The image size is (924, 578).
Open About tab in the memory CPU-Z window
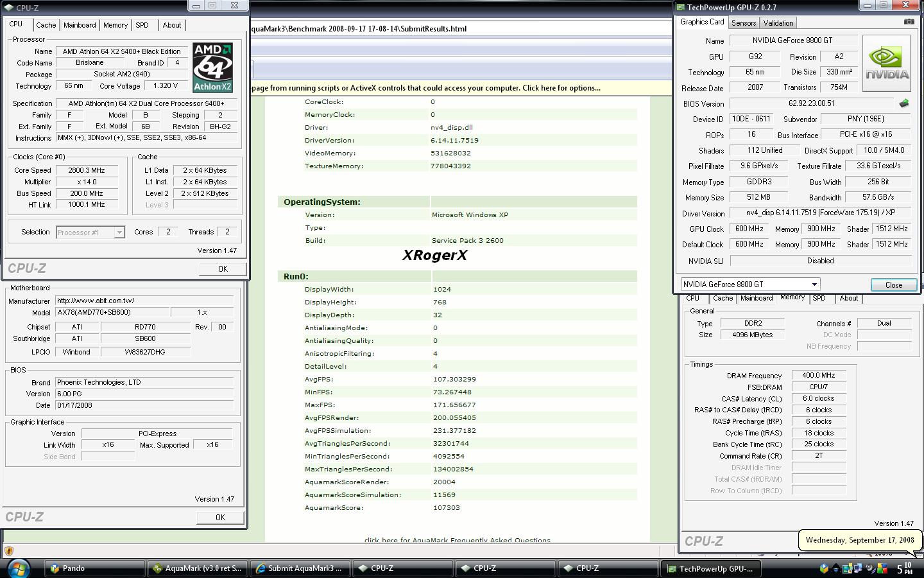coord(848,298)
